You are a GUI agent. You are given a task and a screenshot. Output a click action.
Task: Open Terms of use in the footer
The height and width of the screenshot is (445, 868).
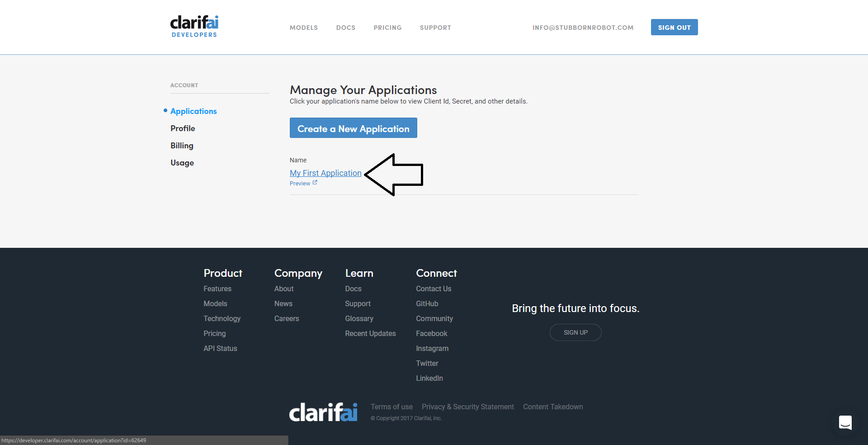392,407
